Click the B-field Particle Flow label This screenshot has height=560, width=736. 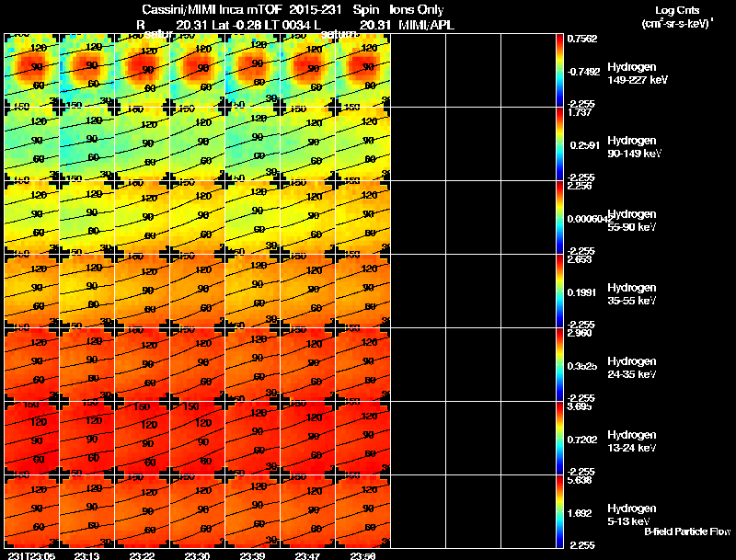tap(687, 531)
